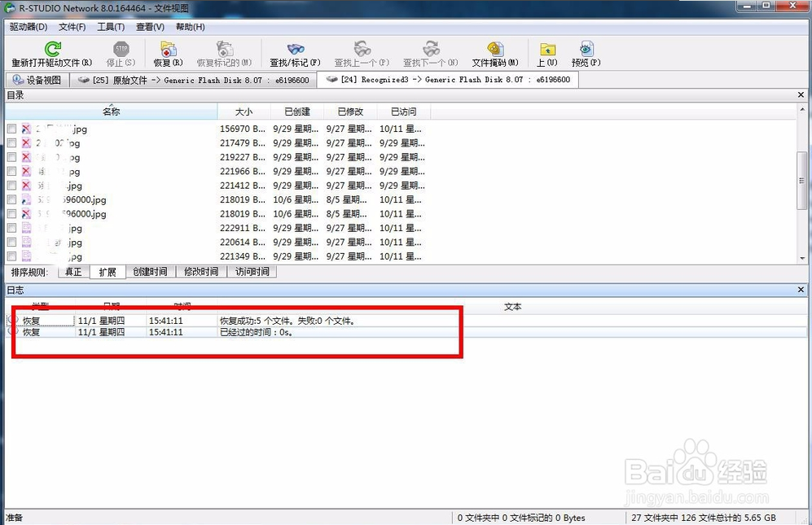Screen dimensions: 812x525
Task: Sort by 真正 rule
Action: pyautogui.click(x=73, y=272)
